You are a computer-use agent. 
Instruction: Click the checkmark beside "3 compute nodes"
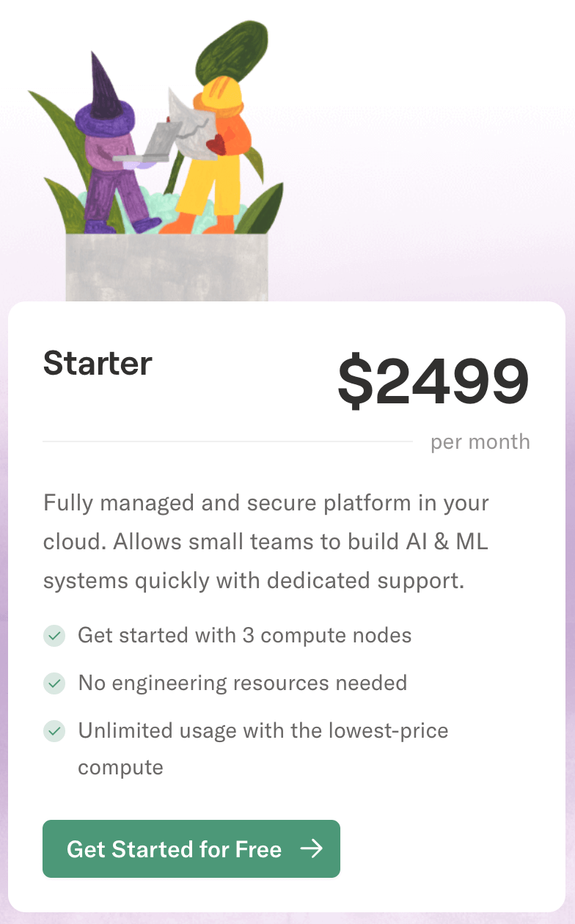[54, 635]
